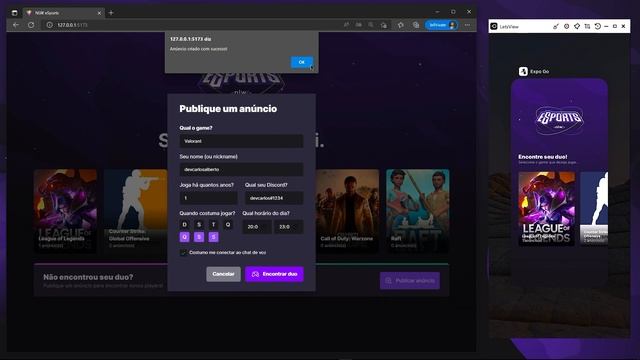Click the zoom magnifier icon in address bar
The image size is (640, 360).
click(x=371, y=25)
